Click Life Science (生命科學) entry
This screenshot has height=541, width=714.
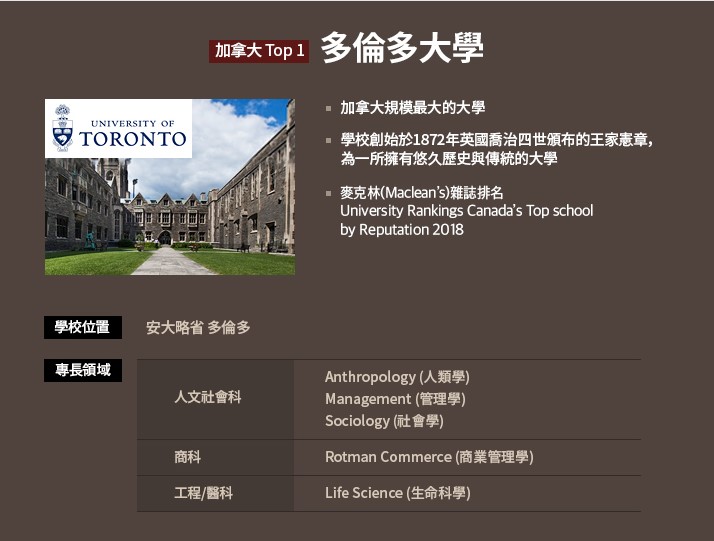point(398,493)
